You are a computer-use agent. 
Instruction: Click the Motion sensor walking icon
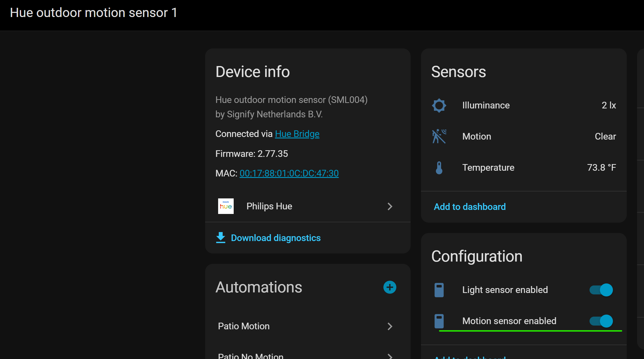[x=439, y=136]
